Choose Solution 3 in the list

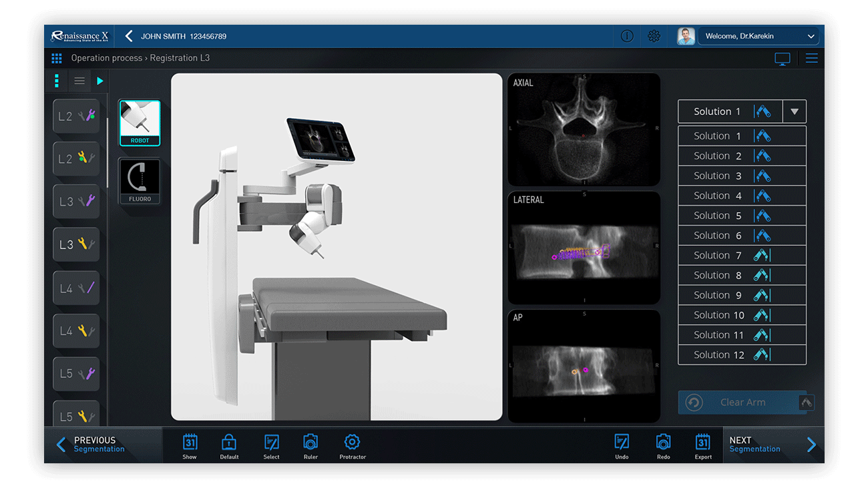point(742,176)
